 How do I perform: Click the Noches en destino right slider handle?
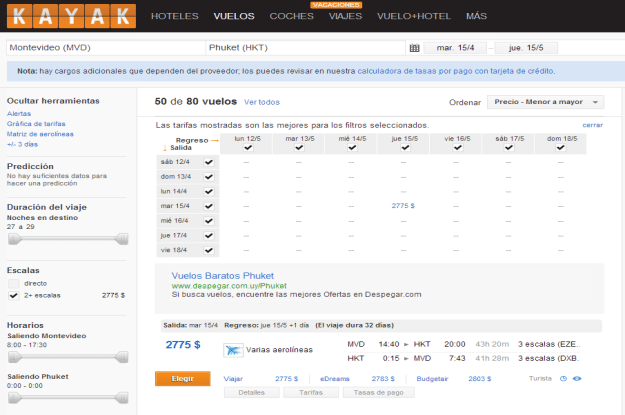pos(122,239)
